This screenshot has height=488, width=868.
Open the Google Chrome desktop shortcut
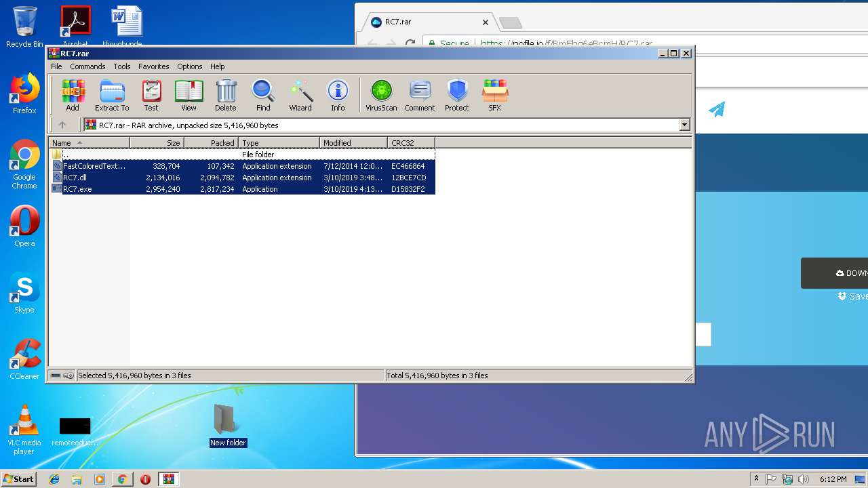pyautogui.click(x=24, y=164)
